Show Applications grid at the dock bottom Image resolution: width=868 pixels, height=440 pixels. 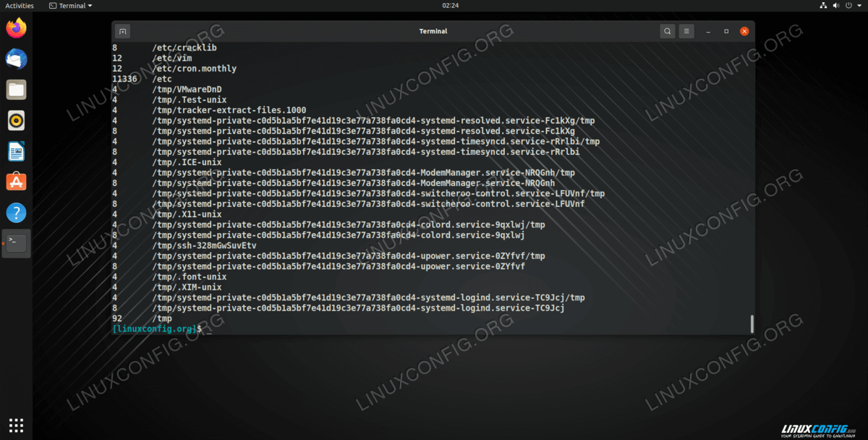(16, 425)
